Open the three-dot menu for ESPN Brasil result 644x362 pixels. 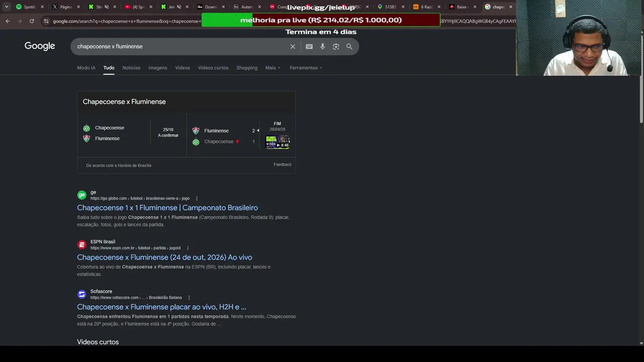pyautogui.click(x=188, y=248)
